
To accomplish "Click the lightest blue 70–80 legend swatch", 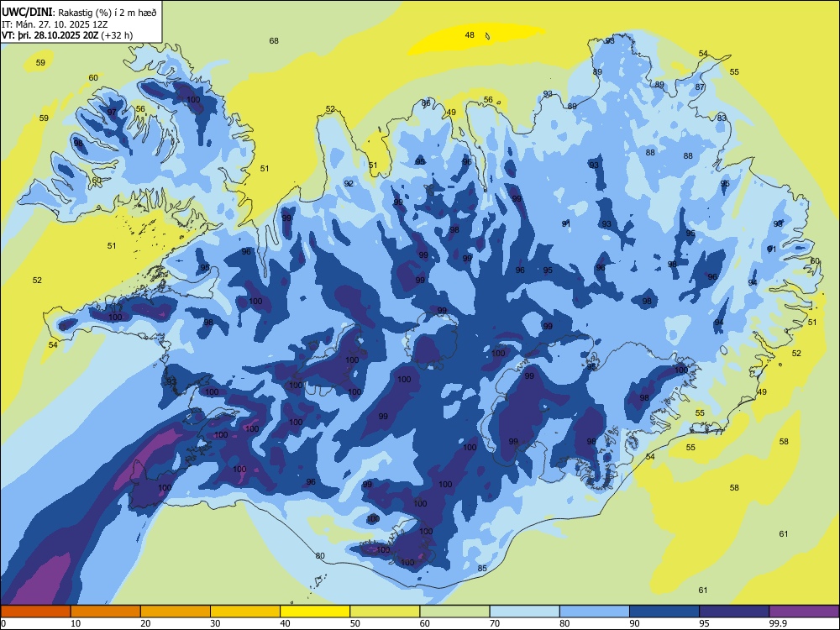I will [x=524, y=612].
